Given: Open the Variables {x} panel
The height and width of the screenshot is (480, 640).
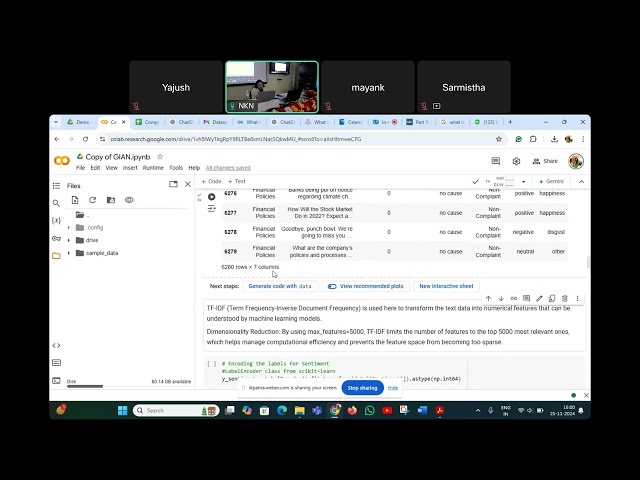Looking at the screenshot, I should (56, 221).
